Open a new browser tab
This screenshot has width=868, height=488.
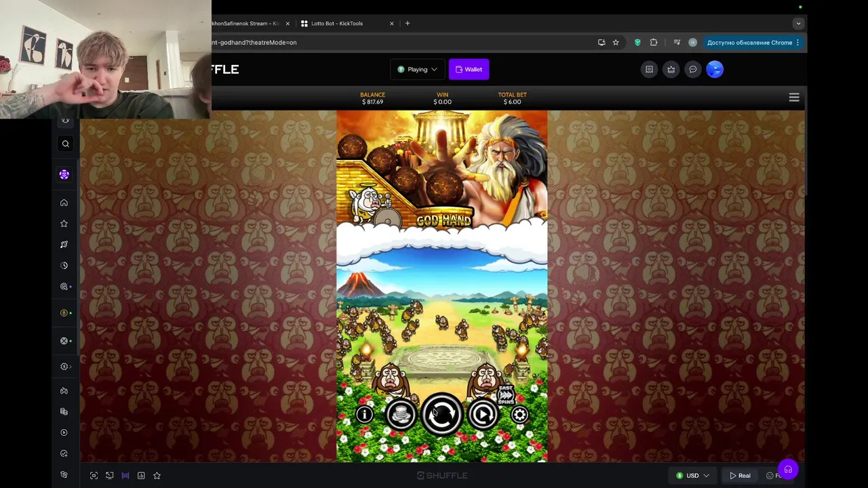(408, 23)
